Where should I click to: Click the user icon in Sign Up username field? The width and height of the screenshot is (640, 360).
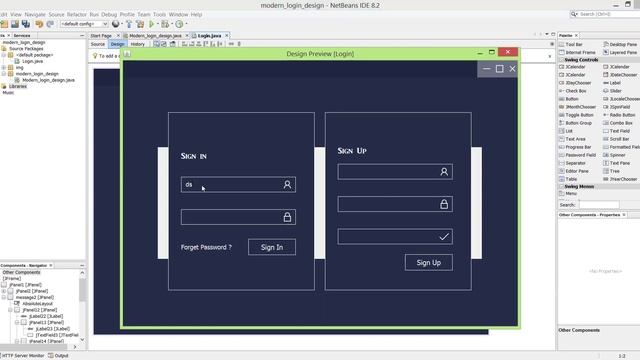(444, 172)
